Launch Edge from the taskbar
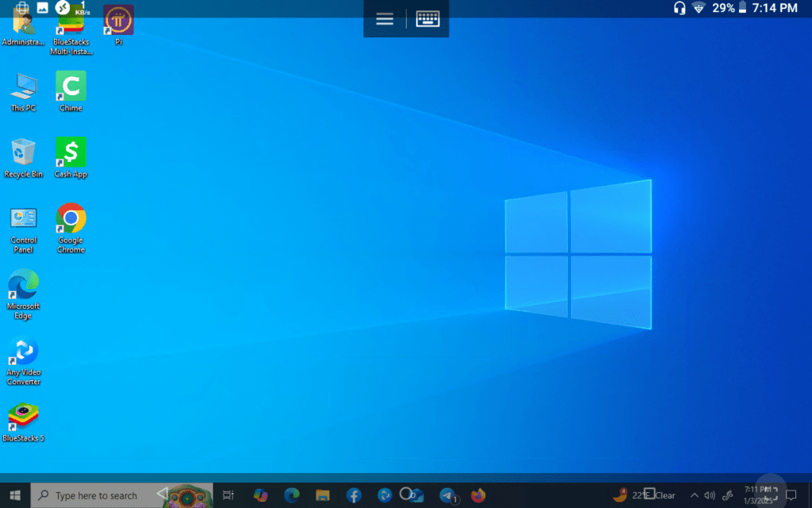812x508 pixels. point(292,495)
